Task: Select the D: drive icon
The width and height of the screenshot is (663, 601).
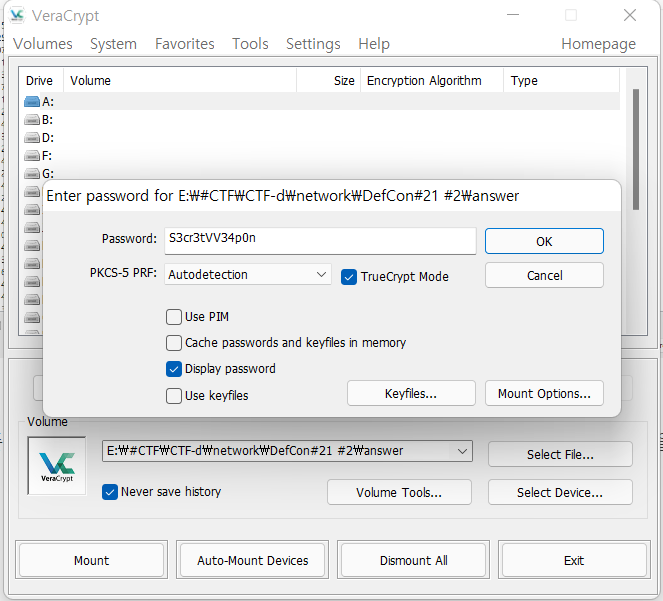Action: [x=32, y=138]
